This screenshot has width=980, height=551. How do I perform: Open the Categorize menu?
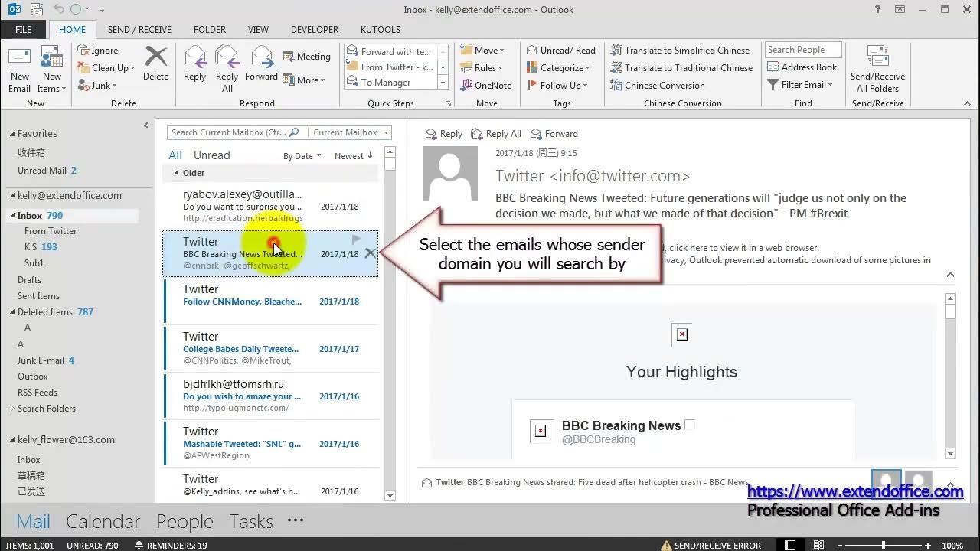558,68
